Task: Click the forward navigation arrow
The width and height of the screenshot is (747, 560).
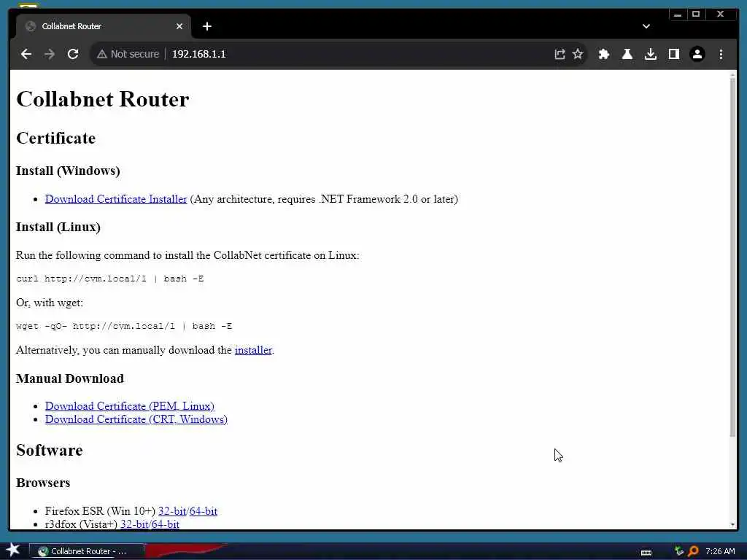Action: coord(50,54)
